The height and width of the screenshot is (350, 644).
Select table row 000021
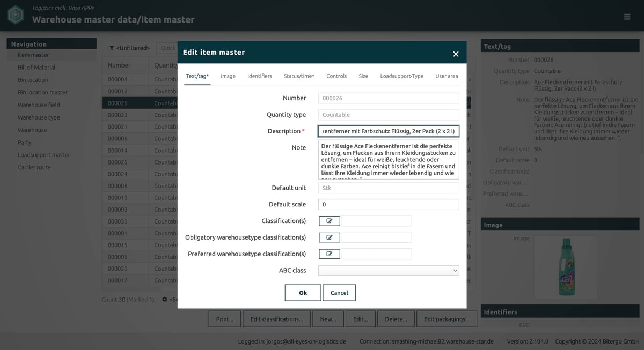click(x=140, y=126)
